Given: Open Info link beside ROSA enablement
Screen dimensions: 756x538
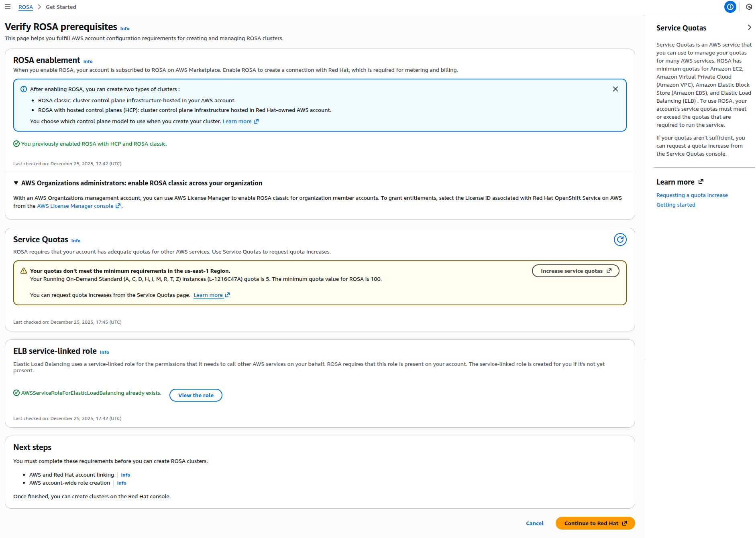Looking at the screenshot, I should coord(88,61).
